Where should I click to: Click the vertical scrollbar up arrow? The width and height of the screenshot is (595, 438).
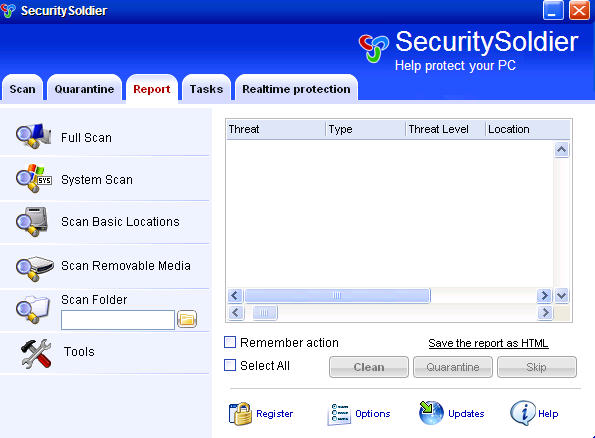click(562, 150)
